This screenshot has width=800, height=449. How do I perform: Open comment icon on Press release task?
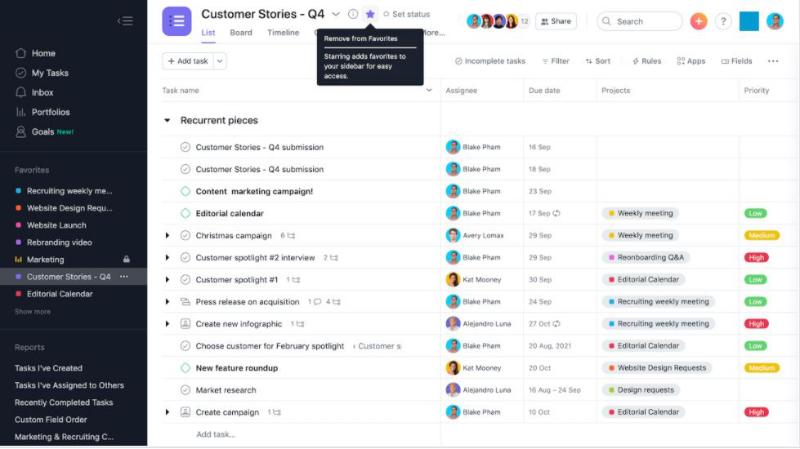point(317,302)
